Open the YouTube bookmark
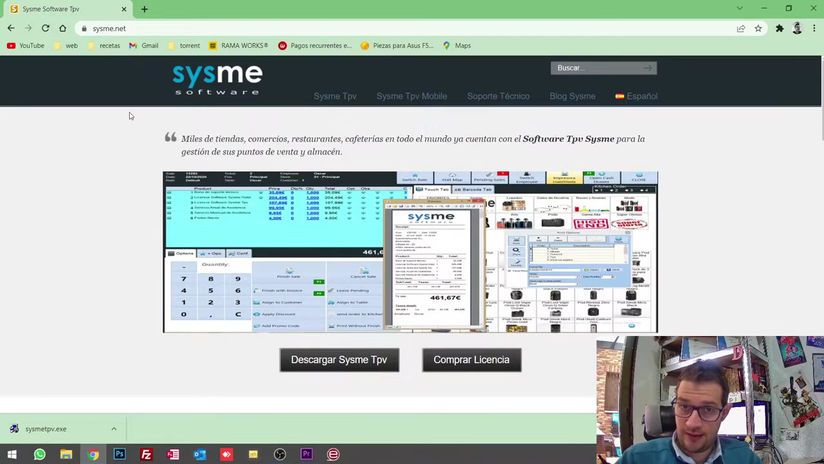824x464 pixels. 26,46
